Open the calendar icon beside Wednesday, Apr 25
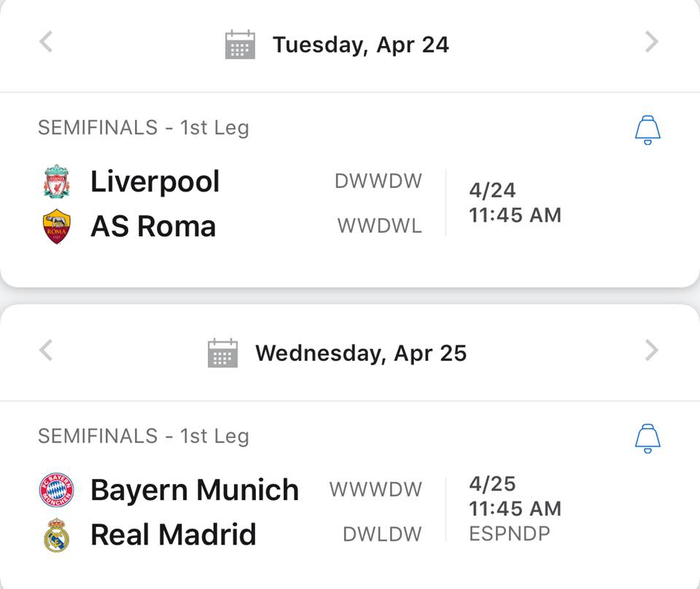Viewport: 700px width, 589px height. (223, 353)
